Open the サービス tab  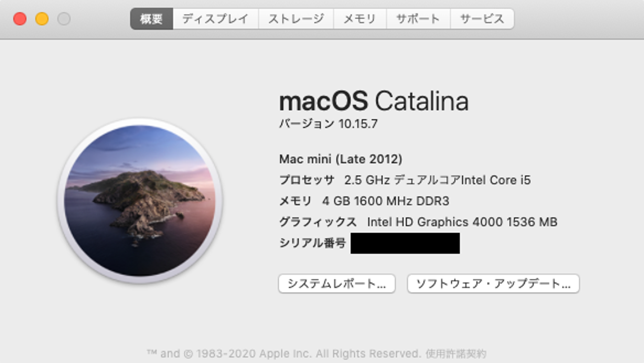click(x=482, y=19)
